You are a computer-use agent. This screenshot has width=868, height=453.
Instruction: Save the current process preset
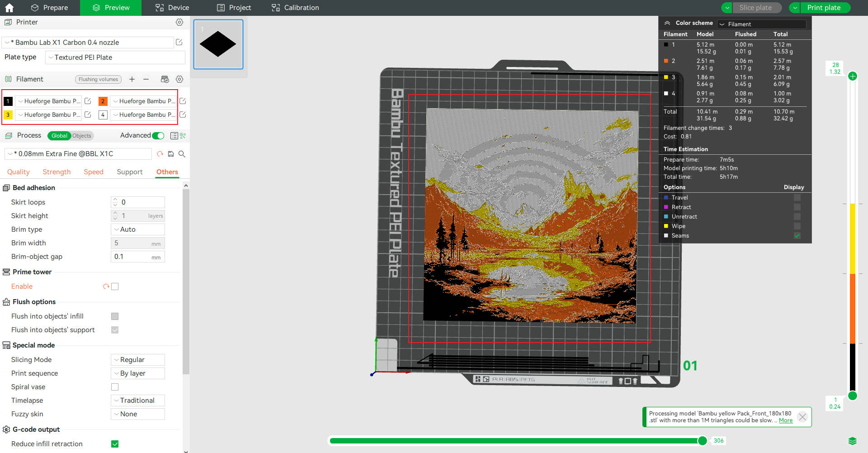171,154
